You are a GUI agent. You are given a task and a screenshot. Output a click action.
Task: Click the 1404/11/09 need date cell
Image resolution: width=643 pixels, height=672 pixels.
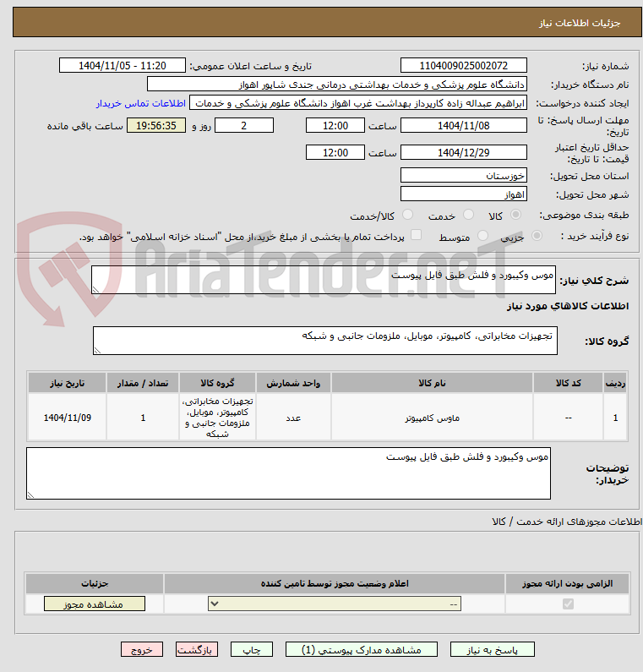click(x=68, y=418)
